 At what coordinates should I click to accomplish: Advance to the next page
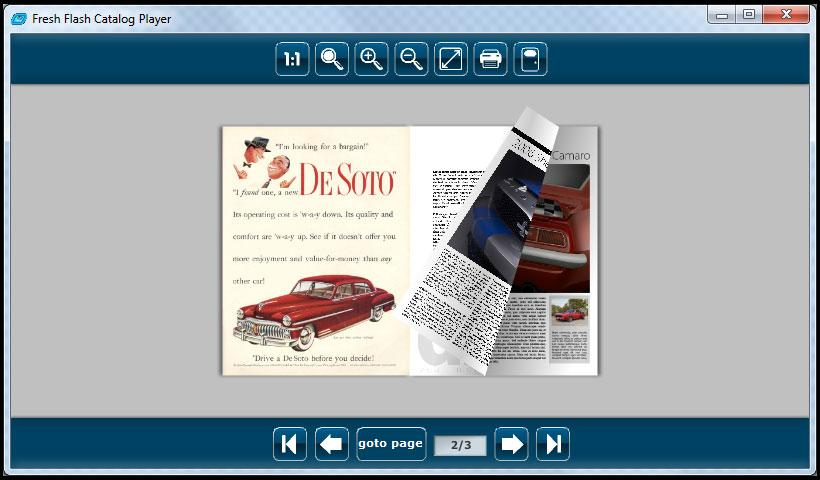pos(512,444)
